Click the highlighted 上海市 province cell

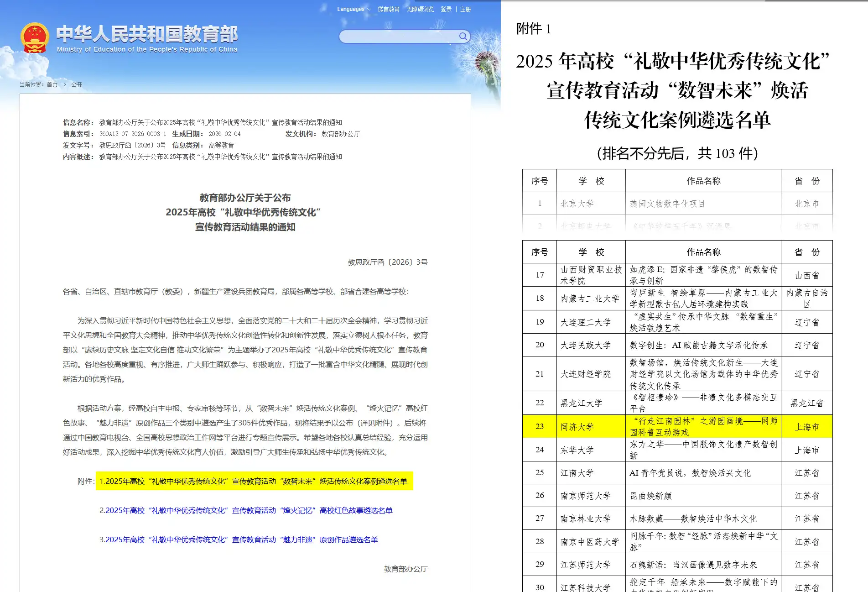click(806, 427)
